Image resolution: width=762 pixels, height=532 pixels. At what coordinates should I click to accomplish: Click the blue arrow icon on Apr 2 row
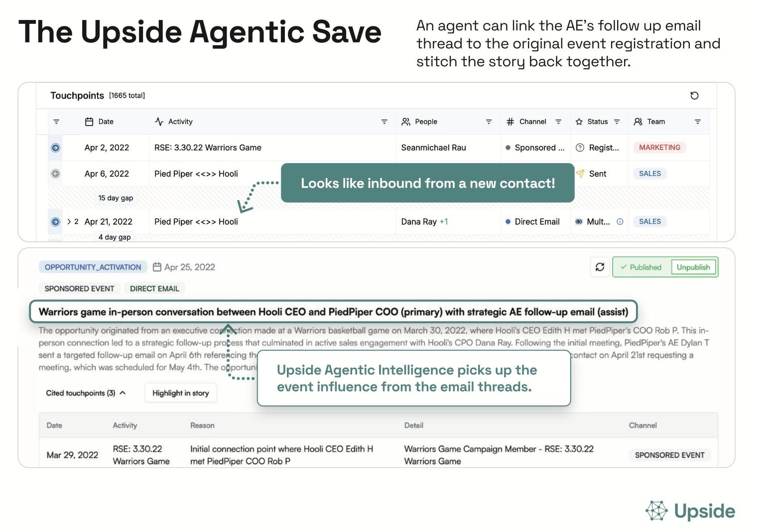[56, 147]
